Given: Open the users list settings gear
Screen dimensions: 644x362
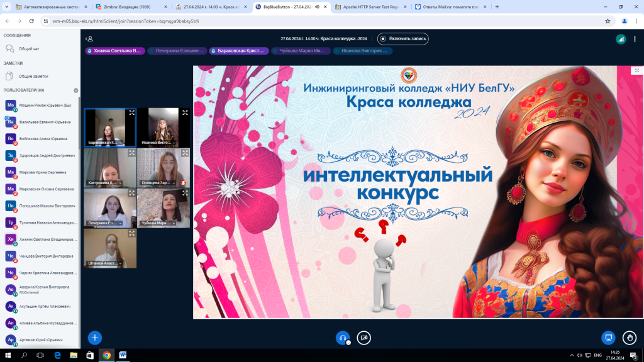Looking at the screenshot, I should coord(75,90).
